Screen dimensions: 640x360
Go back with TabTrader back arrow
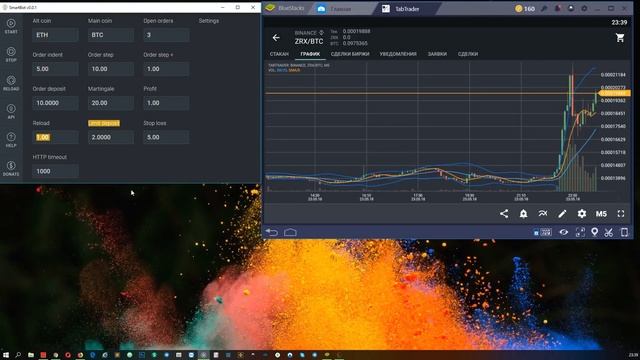point(276,38)
